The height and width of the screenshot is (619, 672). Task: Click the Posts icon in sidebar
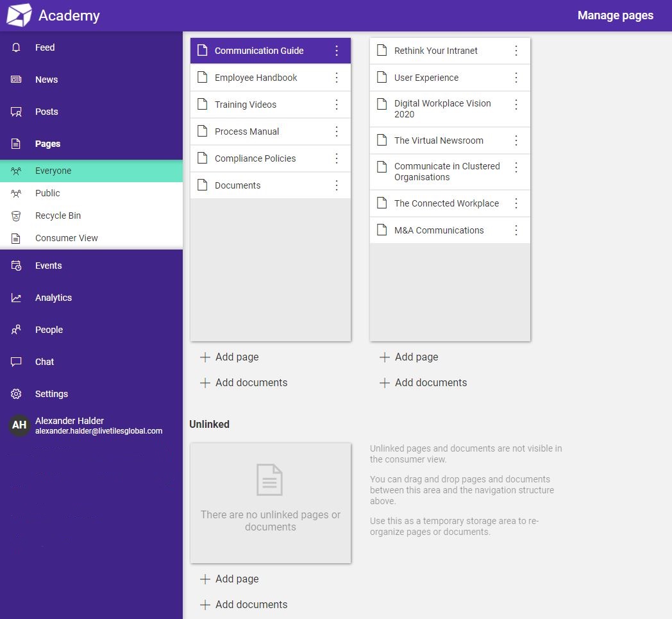pyautogui.click(x=16, y=112)
